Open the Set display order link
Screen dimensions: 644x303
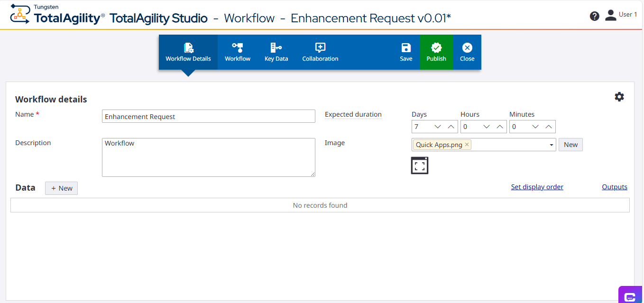coord(537,187)
